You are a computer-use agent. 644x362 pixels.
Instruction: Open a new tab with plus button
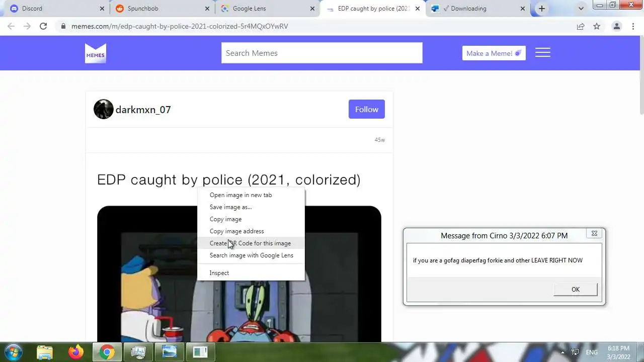(542, 9)
